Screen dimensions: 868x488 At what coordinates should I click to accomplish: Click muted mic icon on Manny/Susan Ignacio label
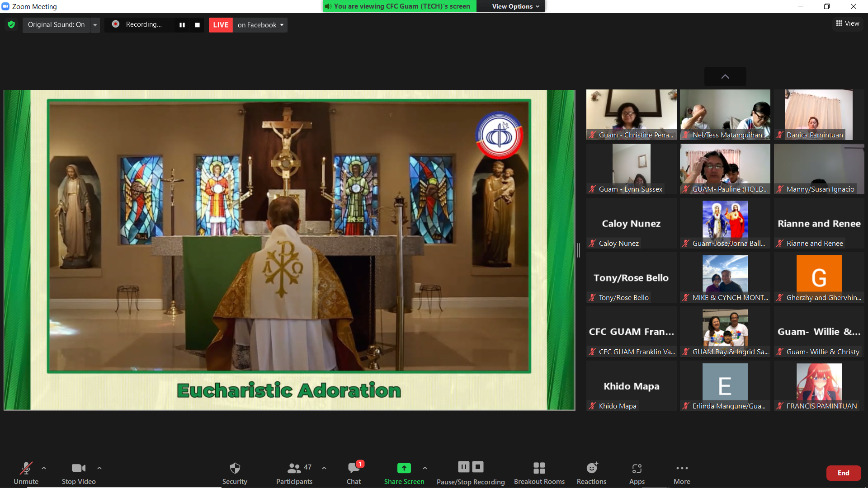(x=780, y=189)
